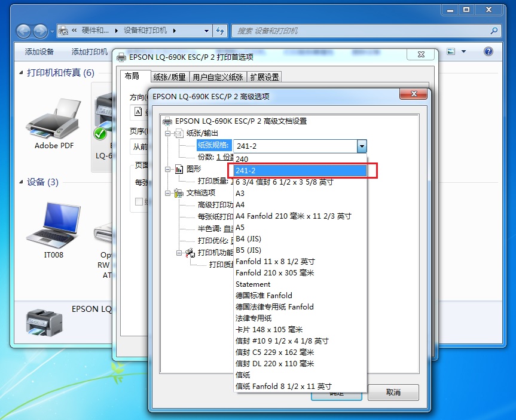Open the recent pages dropdown beside nav arrows
The width and height of the screenshot is (516, 420).
click(x=52, y=32)
